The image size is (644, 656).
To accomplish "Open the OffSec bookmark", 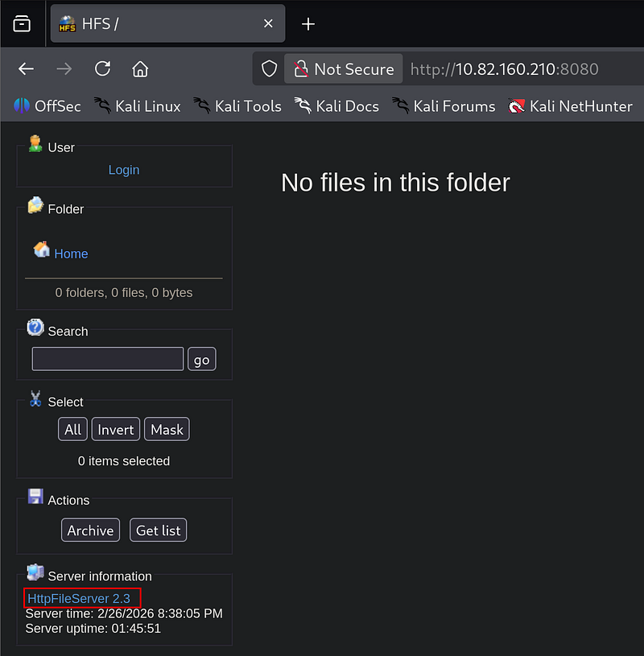I will click(46, 106).
